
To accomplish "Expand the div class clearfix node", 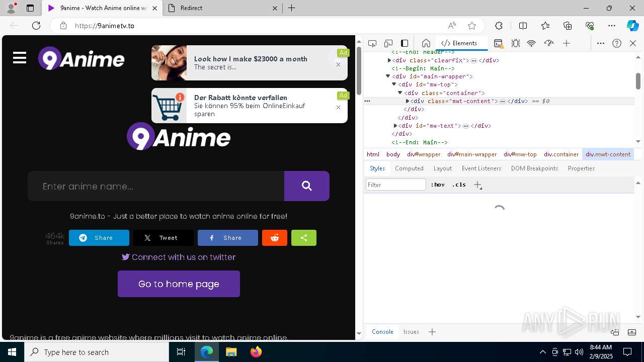I will tap(389, 60).
